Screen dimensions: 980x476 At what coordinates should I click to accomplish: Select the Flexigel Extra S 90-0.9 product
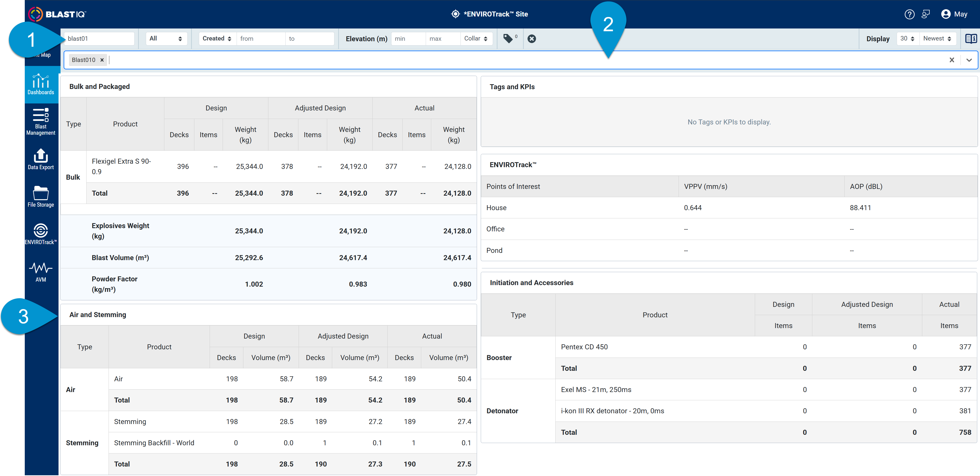[121, 166]
